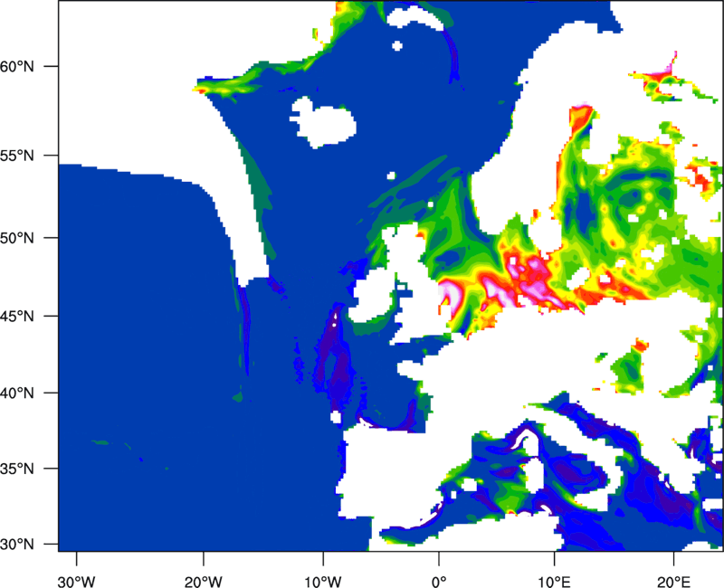Image resolution: width=724 pixels, height=588 pixels.
Task: Click the 45°N latitude label
Action: [17, 317]
